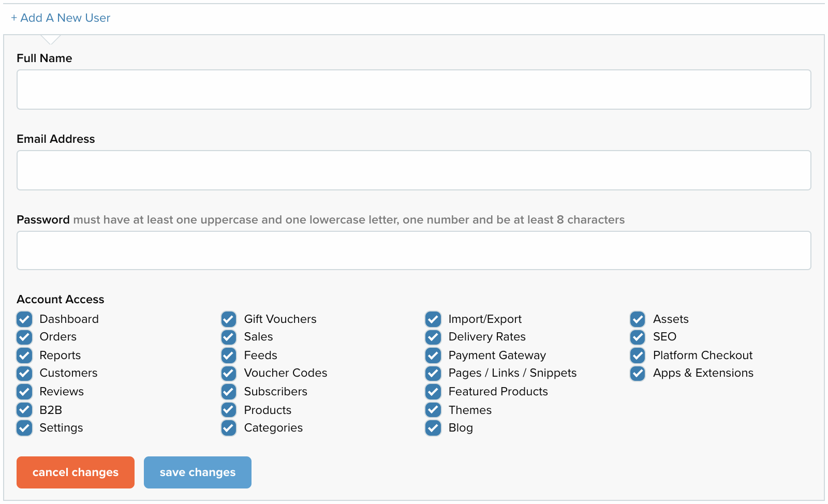Select the Password input field
828x504 pixels.
tap(414, 250)
